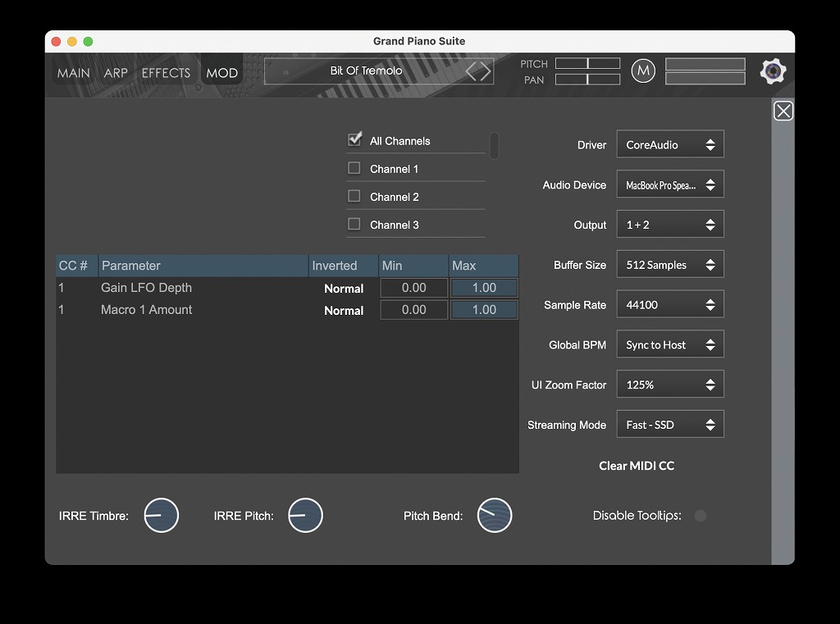Click the PAN slider
Screen dimensions: 840x624
tap(587, 80)
